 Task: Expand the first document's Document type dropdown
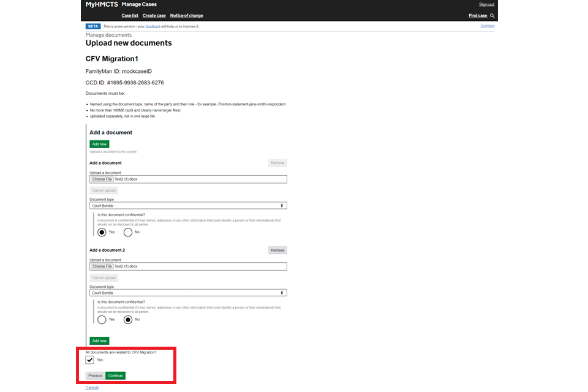coord(188,206)
